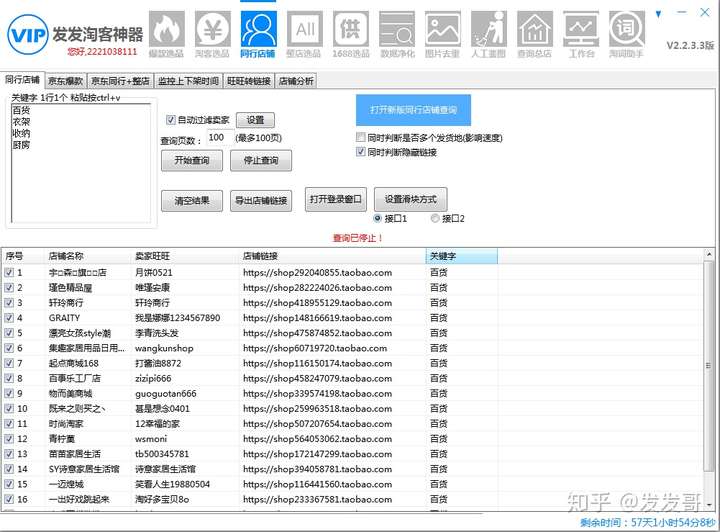Screen dimensions: 720x532
Task: Switch to the 京东爆款 tab
Action: pyautogui.click(x=66, y=81)
